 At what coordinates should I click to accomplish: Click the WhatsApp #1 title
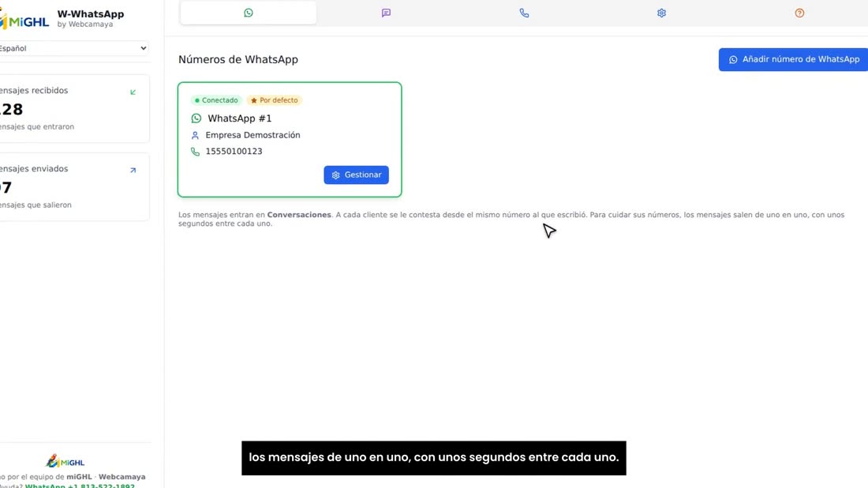pos(240,118)
